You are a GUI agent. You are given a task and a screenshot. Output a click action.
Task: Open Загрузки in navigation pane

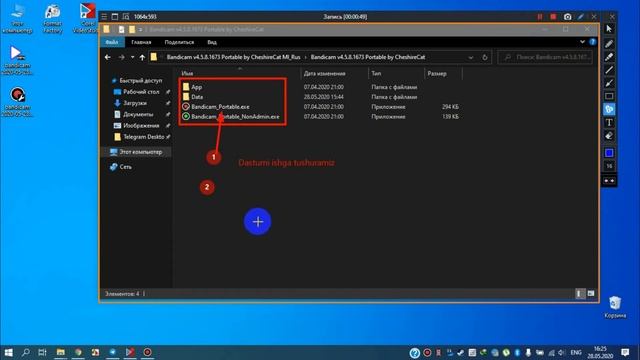point(135,103)
